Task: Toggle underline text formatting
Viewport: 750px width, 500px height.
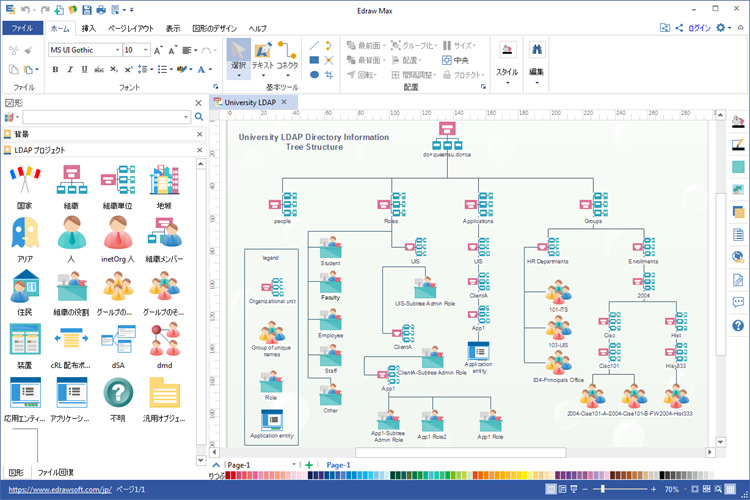Action: 83,70
